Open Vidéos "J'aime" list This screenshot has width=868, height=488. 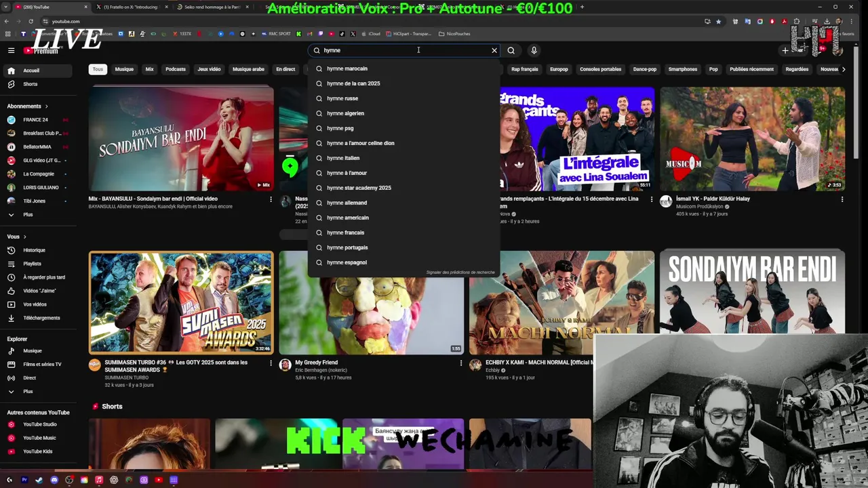point(39,291)
